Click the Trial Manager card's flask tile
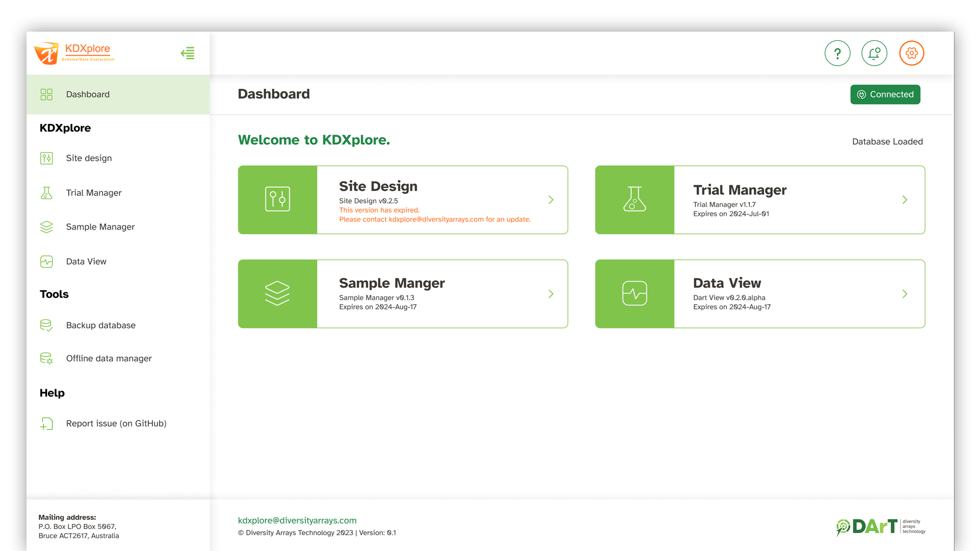This screenshot has width=980, height=551. pyautogui.click(x=635, y=199)
